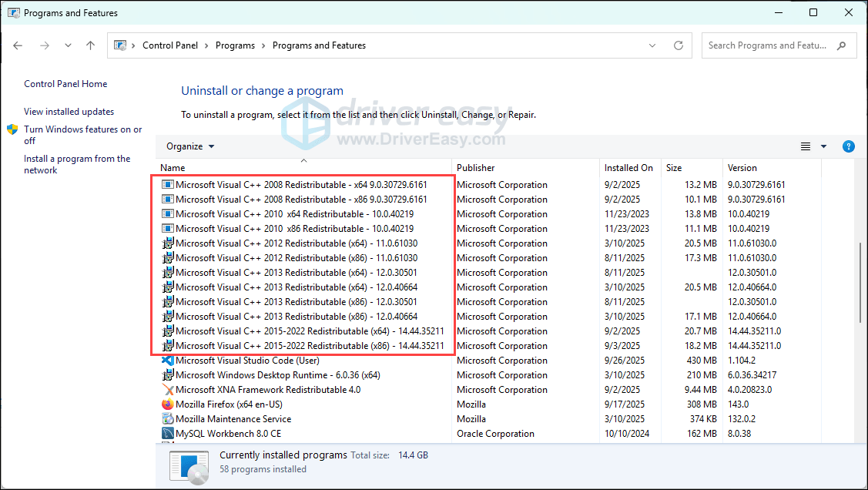Sort by the Installed On column header
Viewport: 868px width, 490px height.
[x=628, y=168]
